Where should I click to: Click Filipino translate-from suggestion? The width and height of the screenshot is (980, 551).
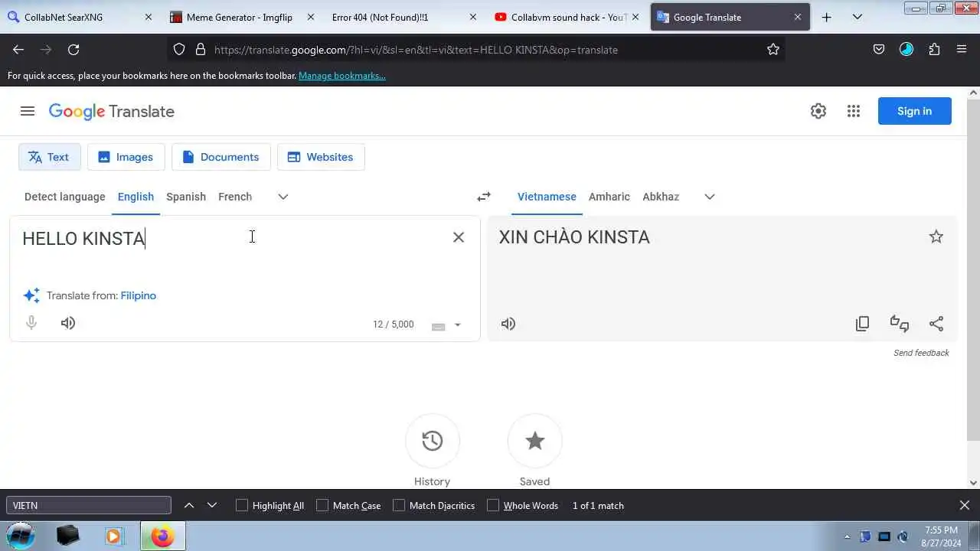(138, 295)
